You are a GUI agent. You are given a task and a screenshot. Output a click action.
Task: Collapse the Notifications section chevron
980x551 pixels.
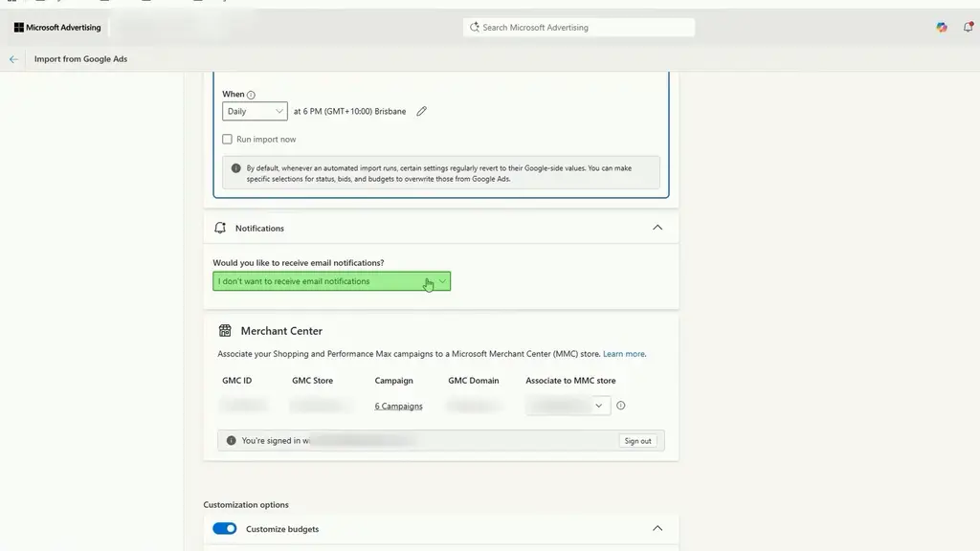pos(657,228)
